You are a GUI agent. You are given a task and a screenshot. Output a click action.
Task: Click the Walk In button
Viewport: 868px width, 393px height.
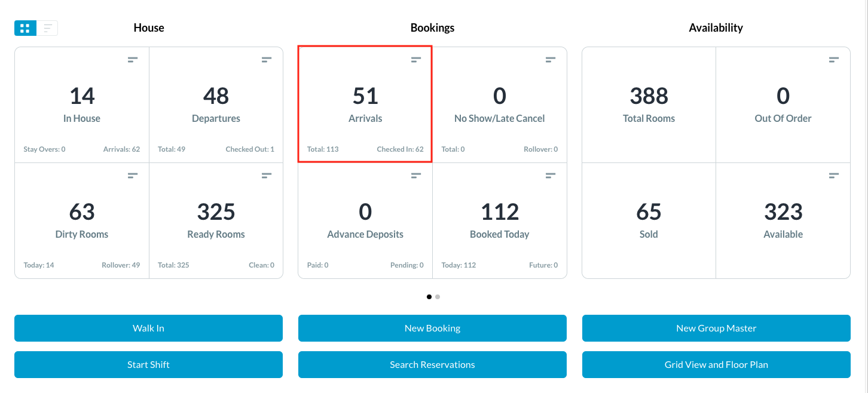pyautogui.click(x=148, y=328)
